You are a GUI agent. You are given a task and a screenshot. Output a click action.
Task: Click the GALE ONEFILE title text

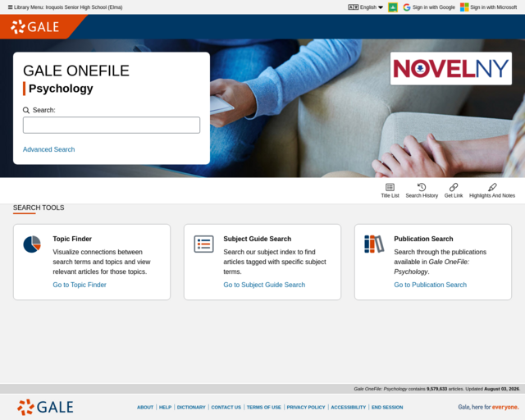76,71
